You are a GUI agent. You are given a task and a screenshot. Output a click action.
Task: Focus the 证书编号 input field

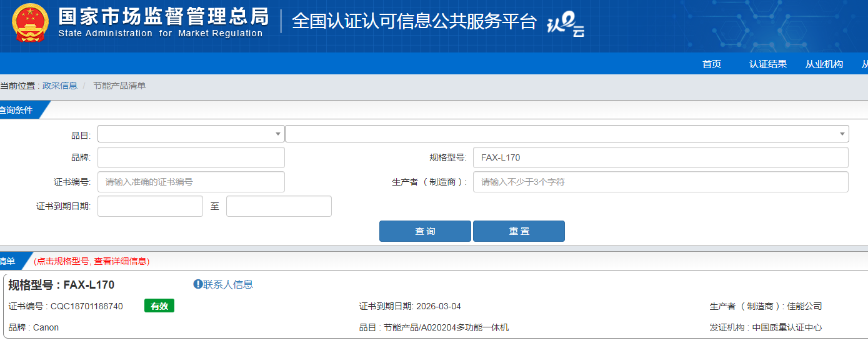(191, 182)
